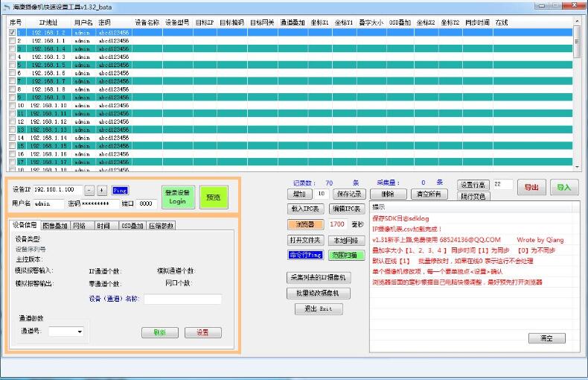Click the 设备(通道)名称 name input field

182,299
